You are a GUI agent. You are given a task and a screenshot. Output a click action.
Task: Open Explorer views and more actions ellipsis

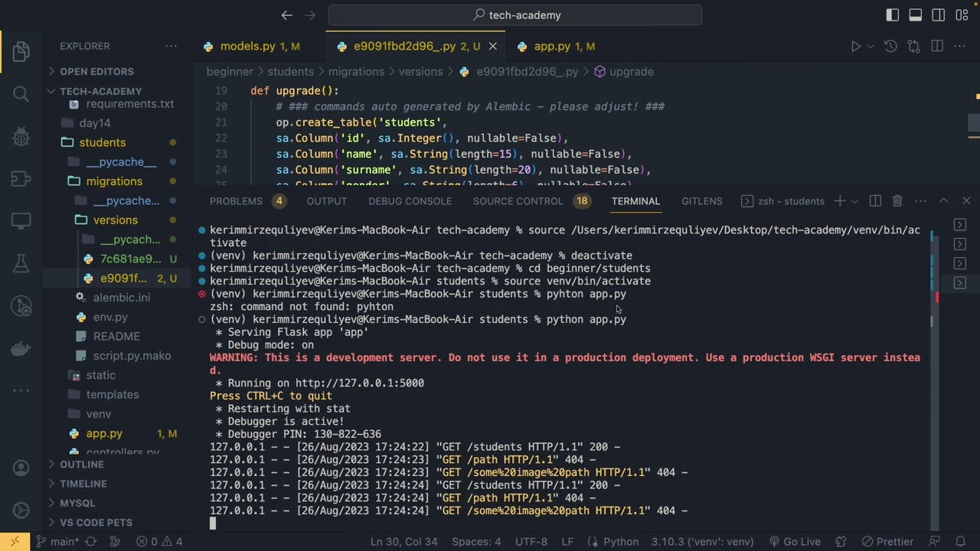pyautogui.click(x=171, y=46)
